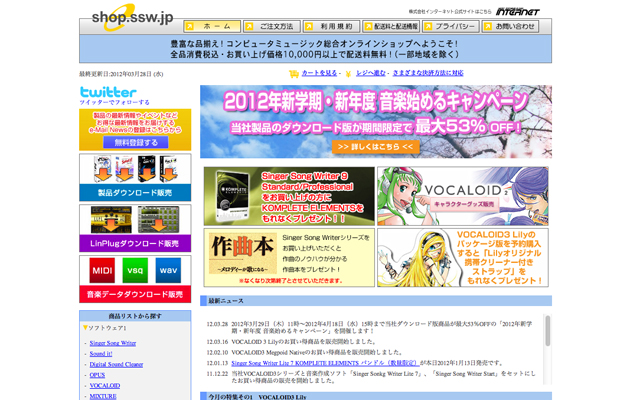Click the shop.ssw.jp logo

point(132,18)
